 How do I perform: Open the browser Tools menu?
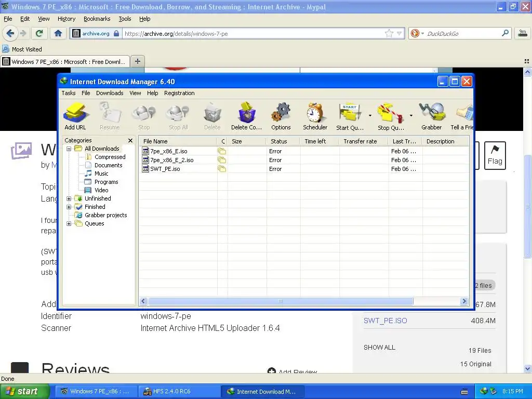(125, 19)
